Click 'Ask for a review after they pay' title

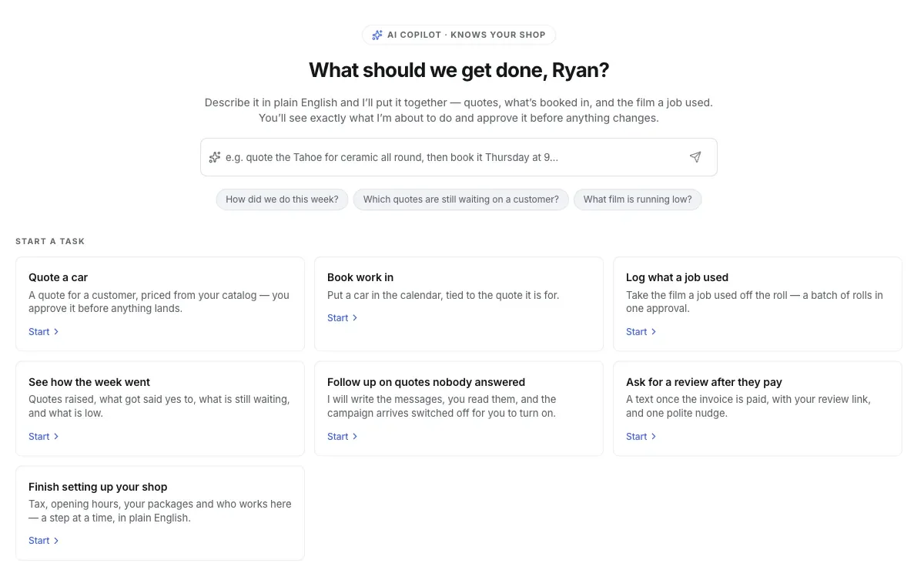tap(704, 382)
